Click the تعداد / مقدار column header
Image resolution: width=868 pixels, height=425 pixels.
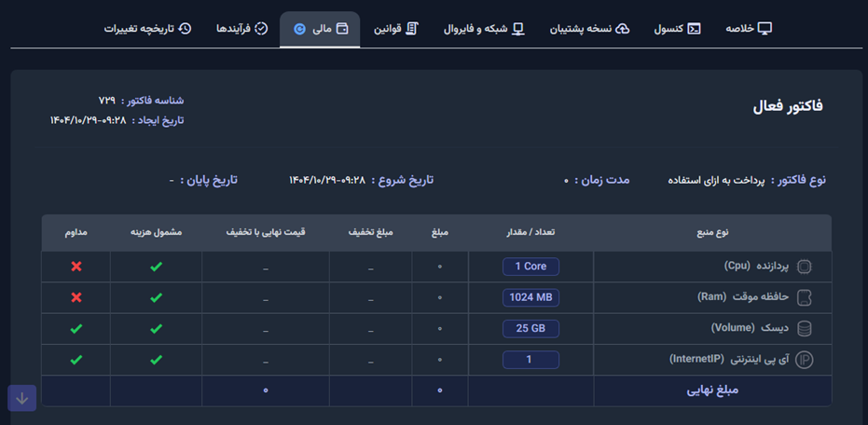[530, 233]
